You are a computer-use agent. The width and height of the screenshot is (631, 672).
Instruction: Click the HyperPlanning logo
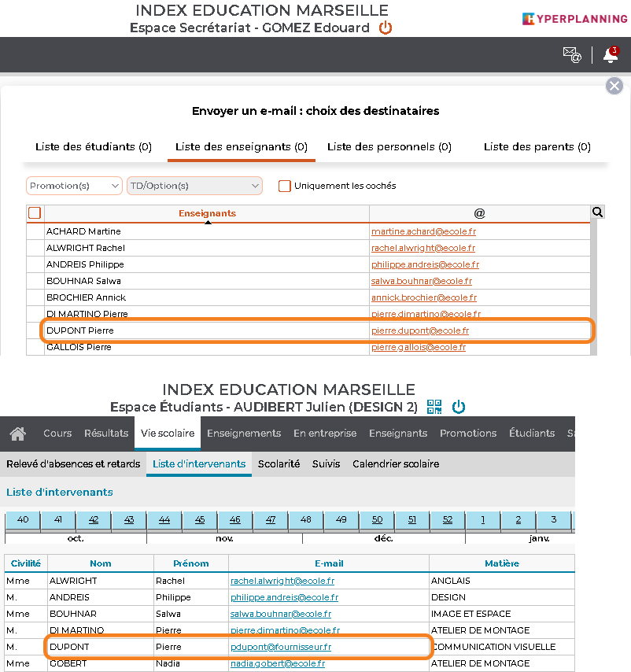(574, 19)
